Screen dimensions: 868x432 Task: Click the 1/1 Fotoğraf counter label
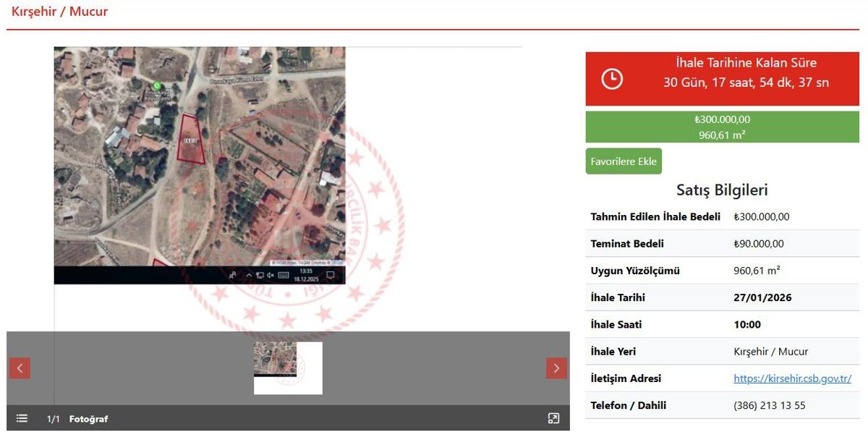click(x=77, y=419)
